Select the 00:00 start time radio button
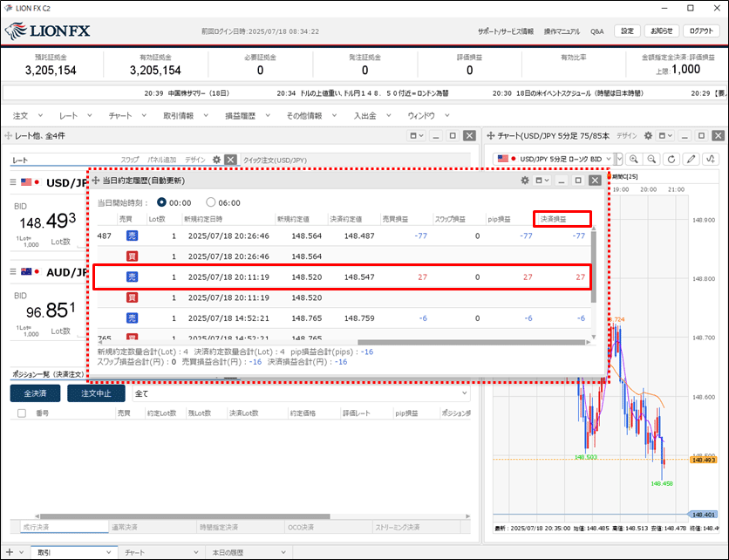Image resolution: width=729 pixels, height=560 pixels. tap(162, 202)
